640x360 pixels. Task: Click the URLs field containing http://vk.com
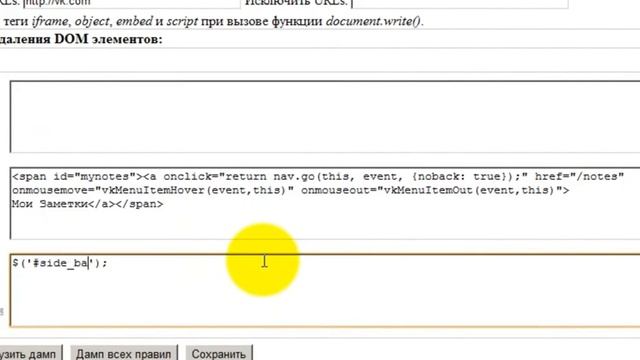coord(131,3)
